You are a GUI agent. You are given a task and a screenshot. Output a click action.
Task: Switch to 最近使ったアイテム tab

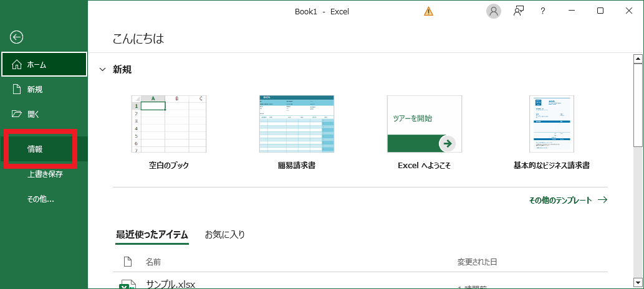[152, 235]
